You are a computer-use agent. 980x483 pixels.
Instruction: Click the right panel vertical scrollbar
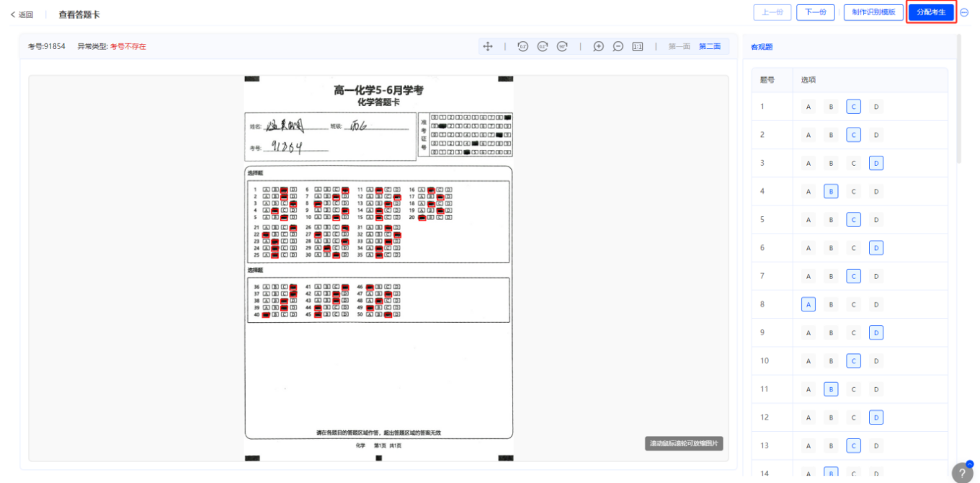pyautogui.click(x=958, y=99)
